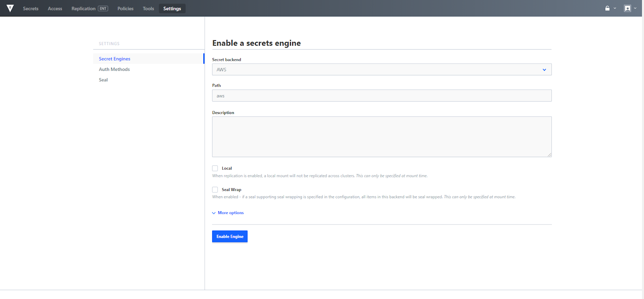
Task: Focus the Description text area
Action: [382, 137]
